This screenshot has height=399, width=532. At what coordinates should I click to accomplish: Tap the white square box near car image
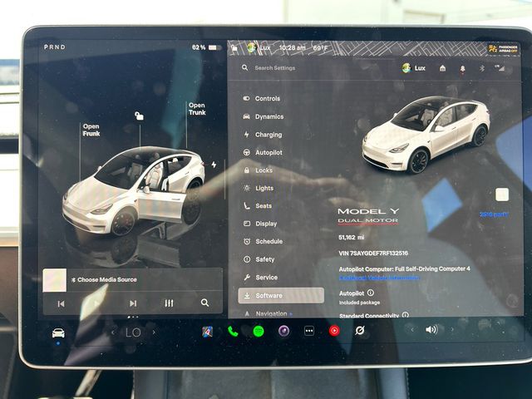click(502, 195)
